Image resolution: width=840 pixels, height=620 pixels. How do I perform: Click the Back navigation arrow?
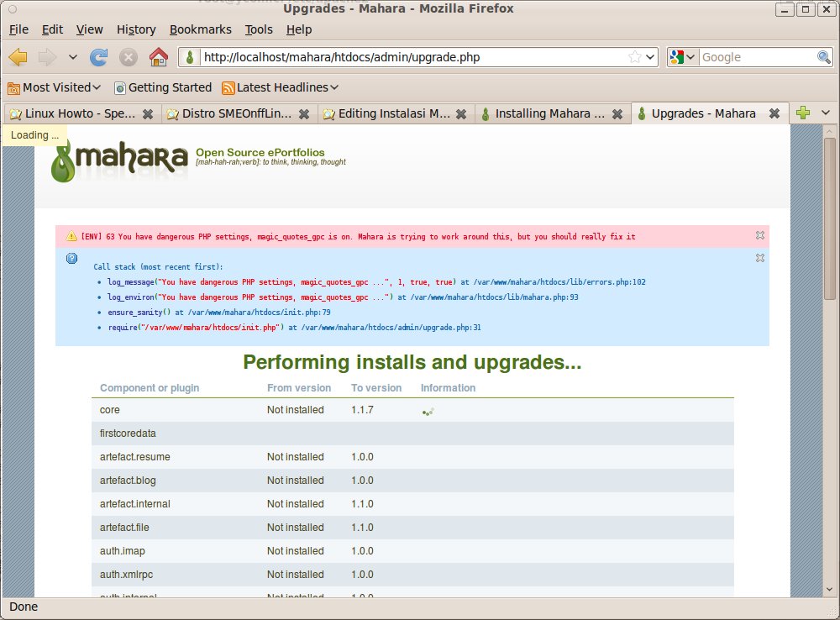coord(18,57)
